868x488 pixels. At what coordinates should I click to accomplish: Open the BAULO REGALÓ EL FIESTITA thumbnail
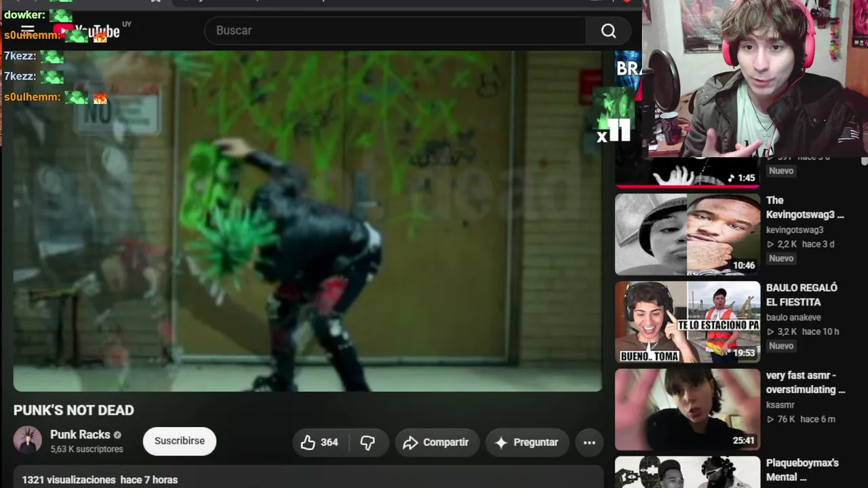point(688,322)
